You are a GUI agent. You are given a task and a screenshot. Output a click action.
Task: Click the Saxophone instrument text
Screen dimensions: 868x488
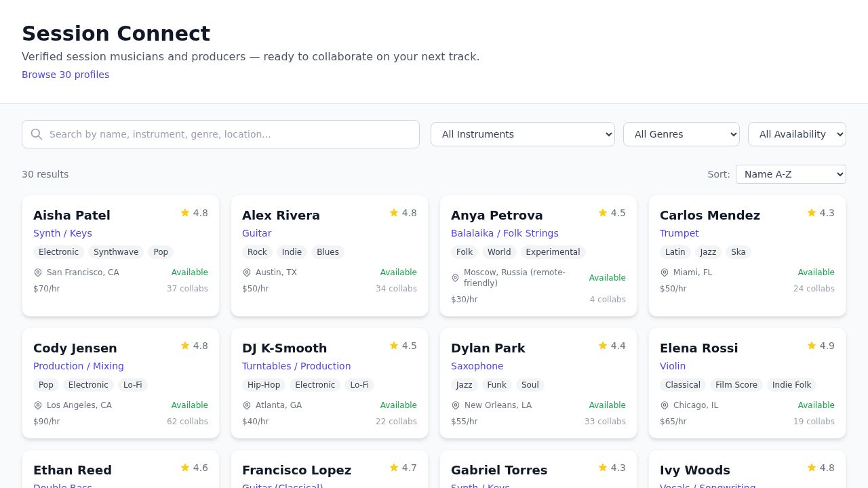477,366
